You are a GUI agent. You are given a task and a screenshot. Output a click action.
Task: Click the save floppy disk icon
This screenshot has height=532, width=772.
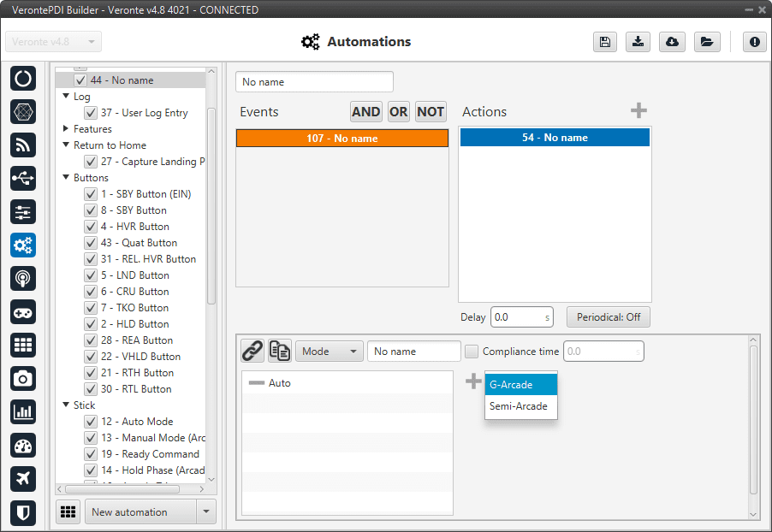[605, 42]
